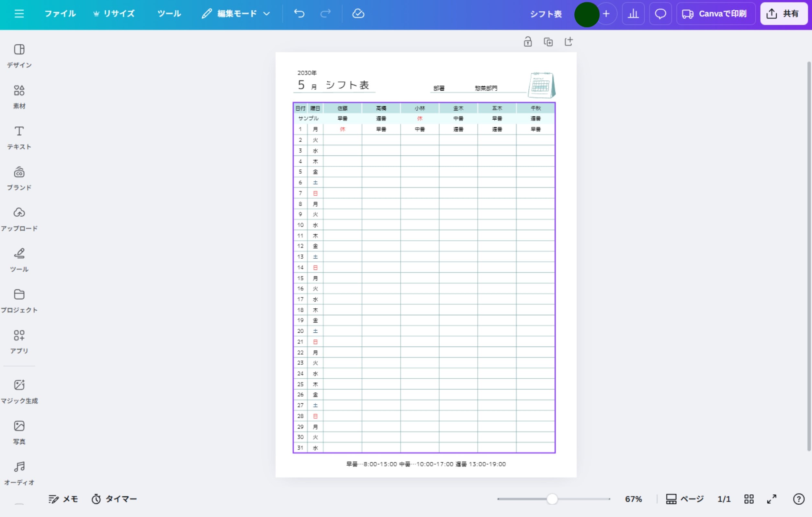
Task: Open the ツール menu
Action: coord(168,14)
